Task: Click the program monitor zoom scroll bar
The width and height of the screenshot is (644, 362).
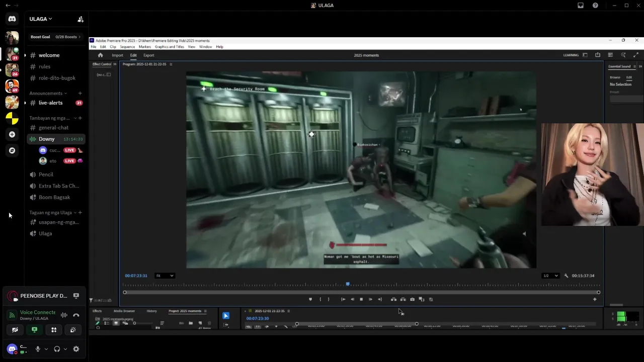Action: coord(361,292)
